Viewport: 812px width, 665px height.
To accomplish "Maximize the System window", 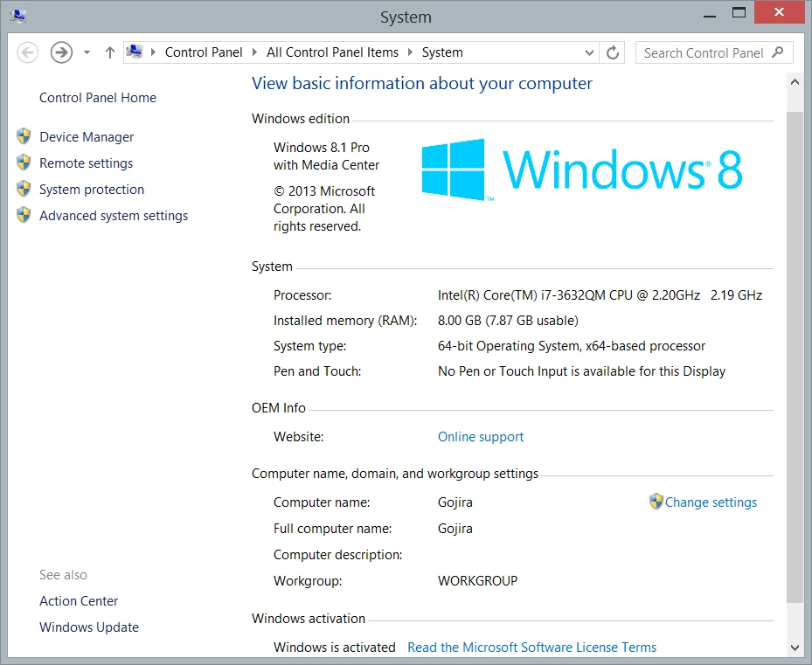I will click(x=739, y=13).
